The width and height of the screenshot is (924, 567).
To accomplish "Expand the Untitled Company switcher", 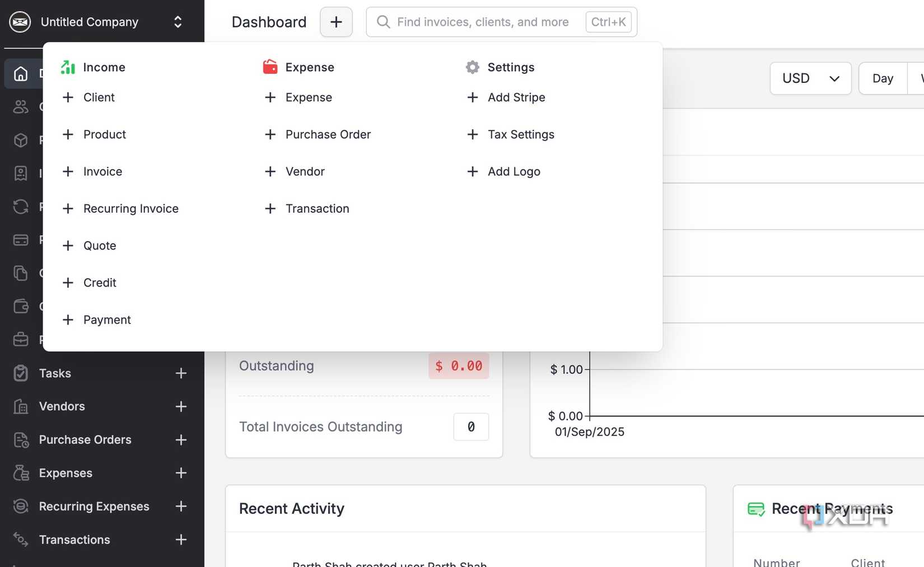I will (x=178, y=22).
